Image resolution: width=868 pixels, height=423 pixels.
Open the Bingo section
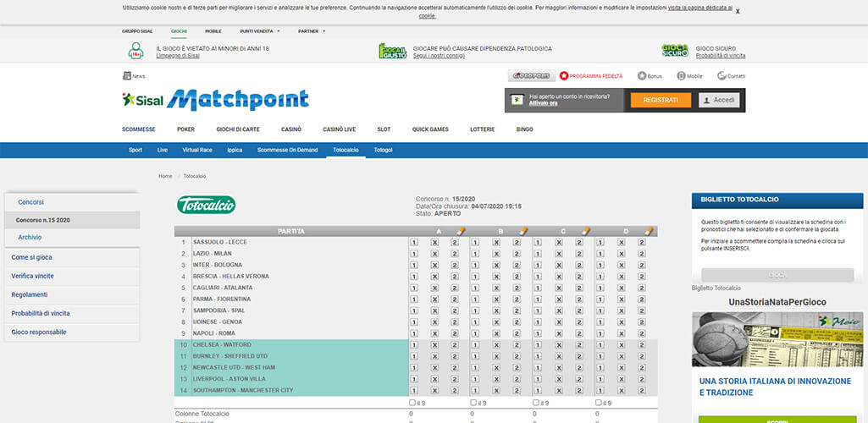525,129
